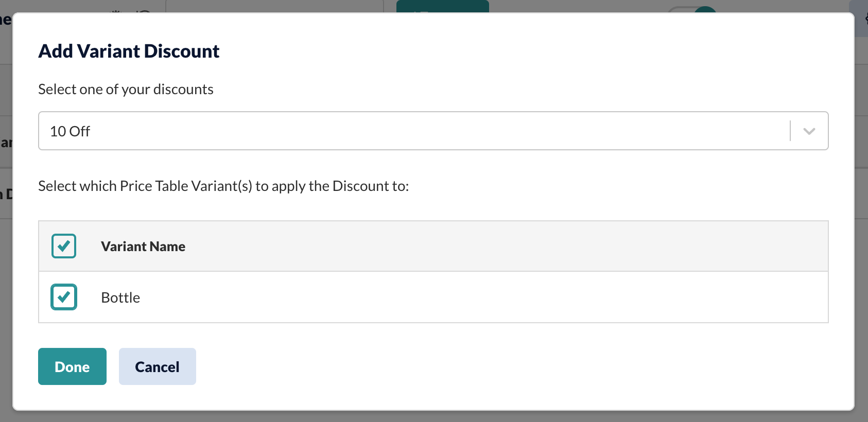Image resolution: width=868 pixels, height=422 pixels.
Task: Click the Add Variant Discount title
Action: click(129, 51)
